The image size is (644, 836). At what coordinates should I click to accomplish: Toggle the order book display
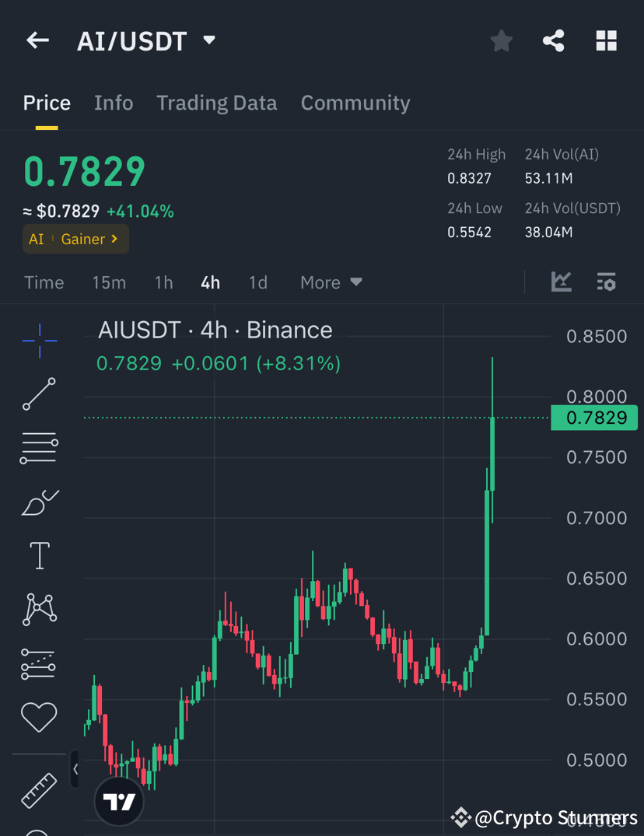(x=606, y=282)
